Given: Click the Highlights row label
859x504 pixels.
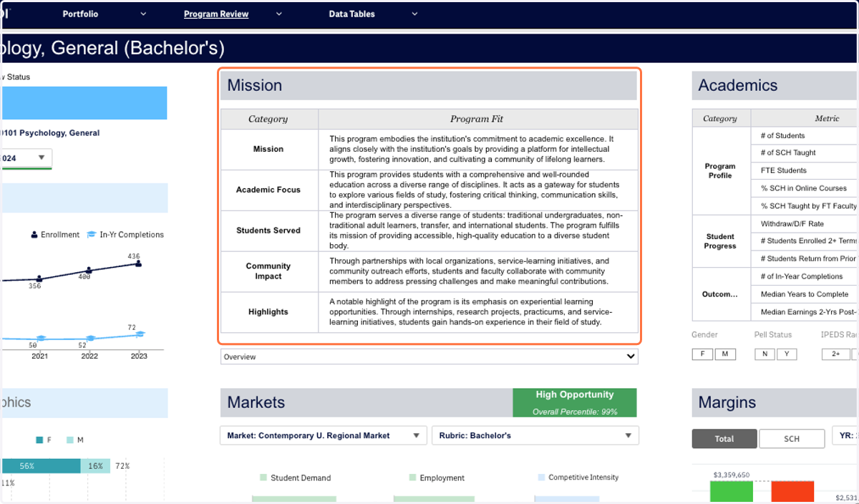Looking at the screenshot, I should pos(268,312).
